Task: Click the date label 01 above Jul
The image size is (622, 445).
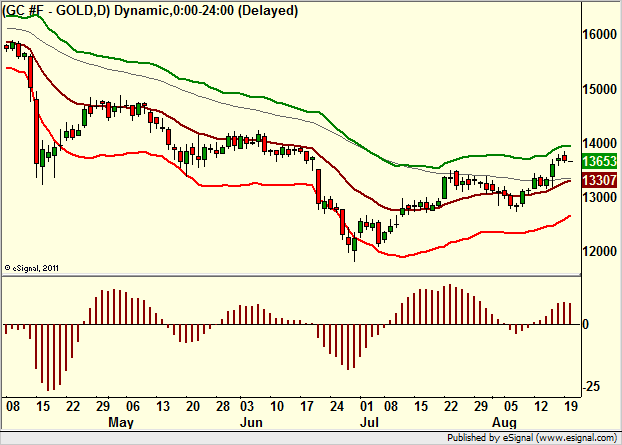Action: point(367,406)
